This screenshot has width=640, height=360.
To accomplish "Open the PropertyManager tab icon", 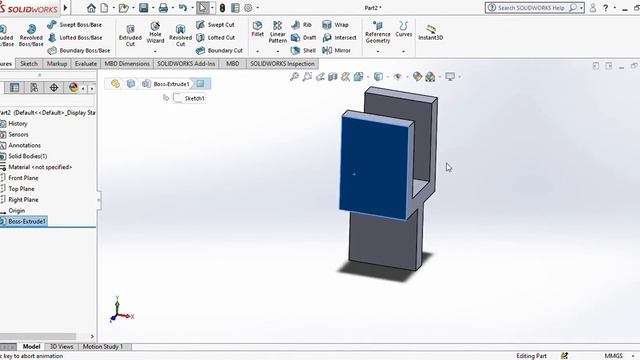I will pos(14,87).
